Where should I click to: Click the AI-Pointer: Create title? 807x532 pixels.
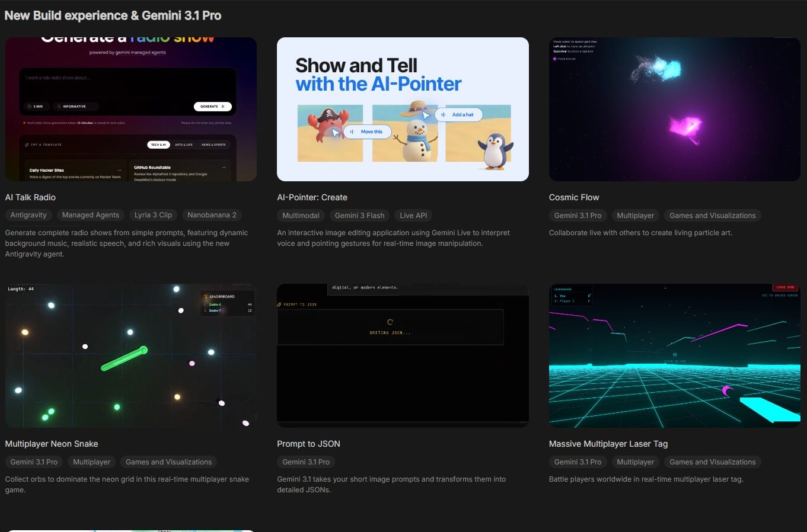pos(312,197)
